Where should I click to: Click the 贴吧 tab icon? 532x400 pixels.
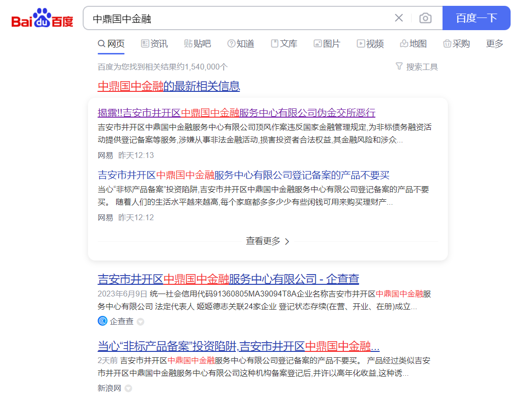tap(188, 43)
